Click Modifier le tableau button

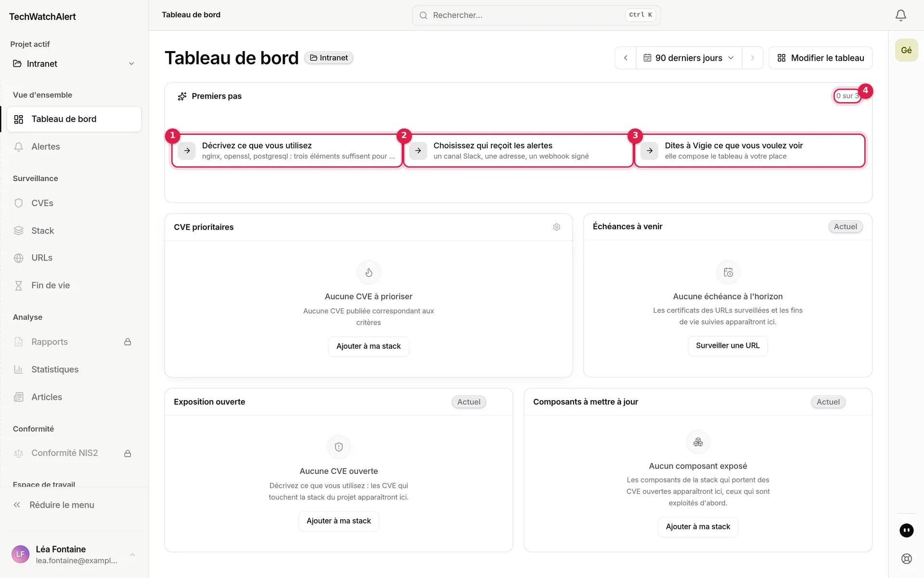[820, 58]
